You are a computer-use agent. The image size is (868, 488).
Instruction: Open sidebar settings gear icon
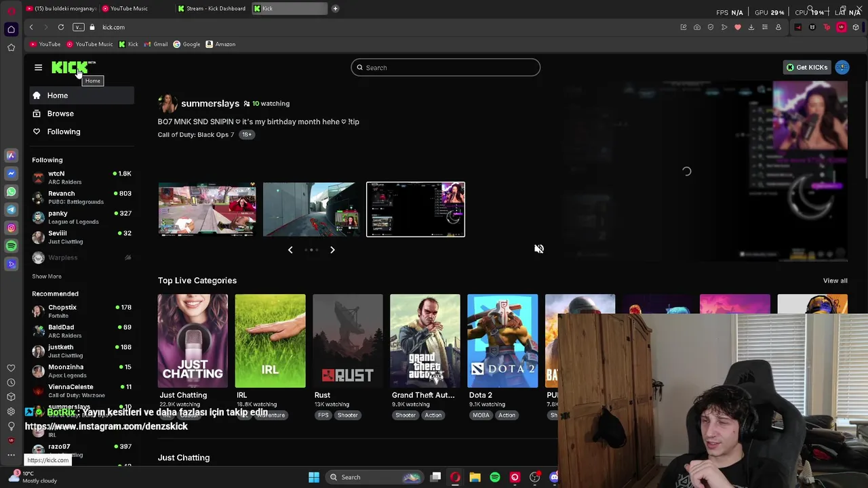(x=11, y=411)
